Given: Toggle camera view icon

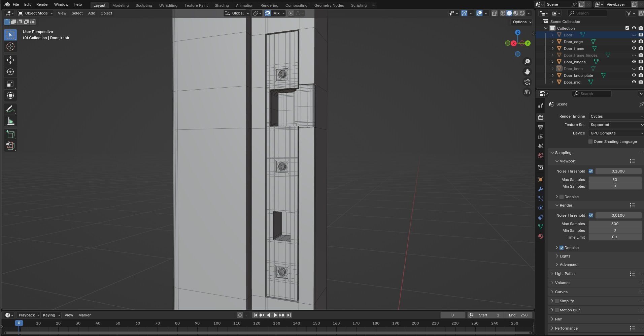Looking at the screenshot, I should (x=527, y=82).
